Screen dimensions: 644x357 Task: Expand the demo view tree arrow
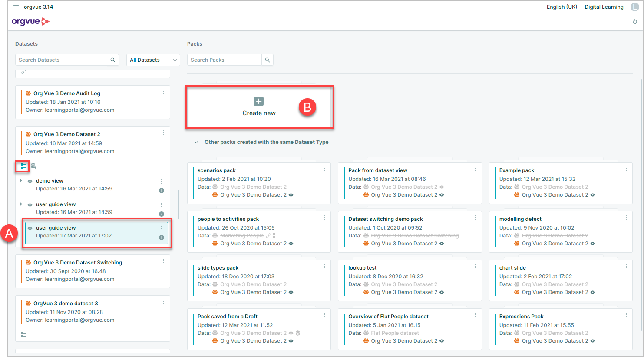pos(21,180)
